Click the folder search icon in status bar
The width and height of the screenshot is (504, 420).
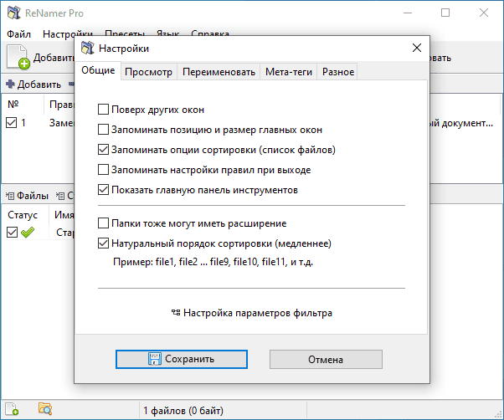point(45,409)
